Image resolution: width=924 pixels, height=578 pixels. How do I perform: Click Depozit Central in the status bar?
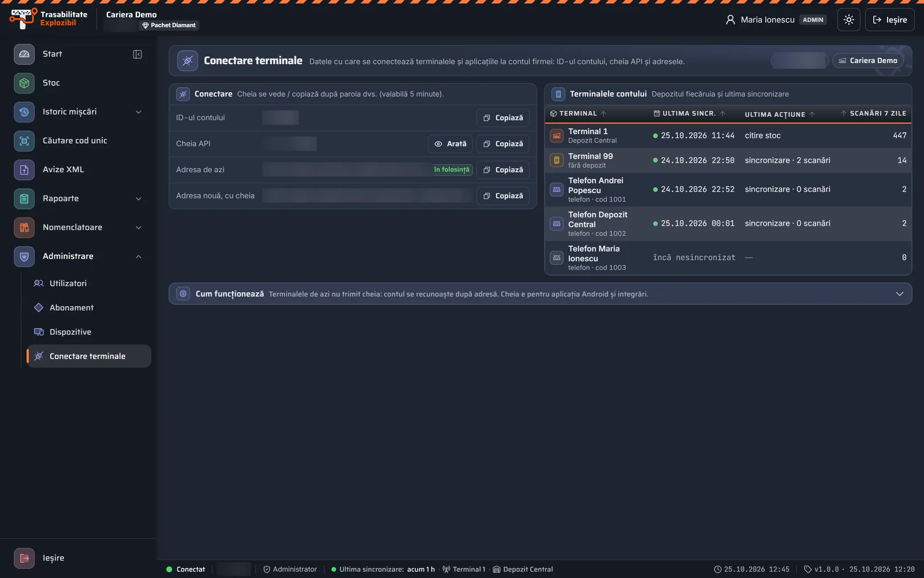(523, 569)
